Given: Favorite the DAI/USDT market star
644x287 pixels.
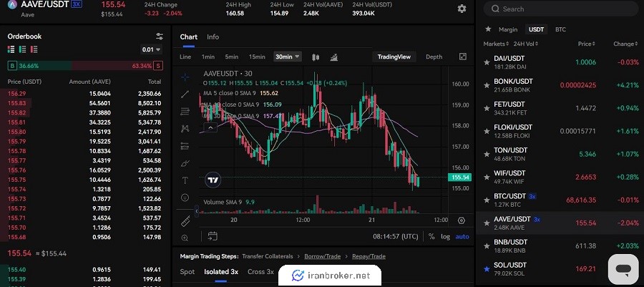Looking at the screenshot, I should coord(487,62).
